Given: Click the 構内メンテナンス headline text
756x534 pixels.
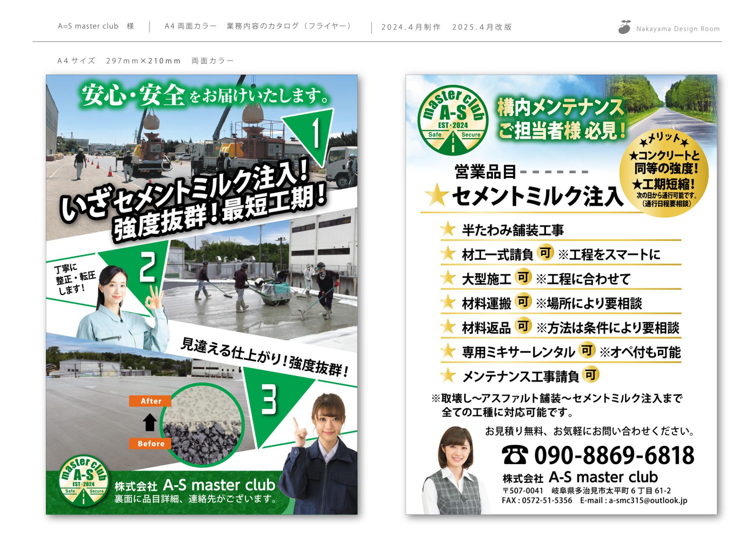Looking at the screenshot, I should pos(560,108).
